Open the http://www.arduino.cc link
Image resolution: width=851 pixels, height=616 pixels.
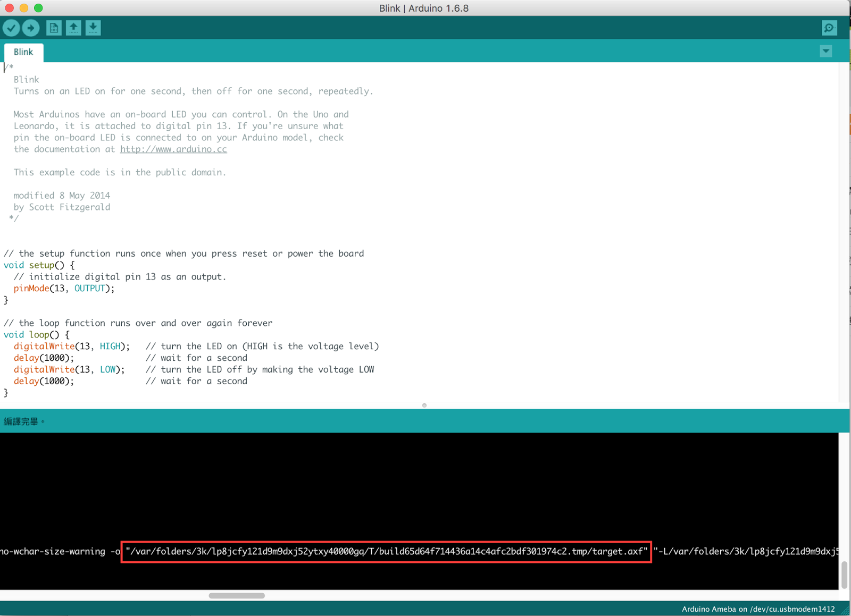(173, 149)
